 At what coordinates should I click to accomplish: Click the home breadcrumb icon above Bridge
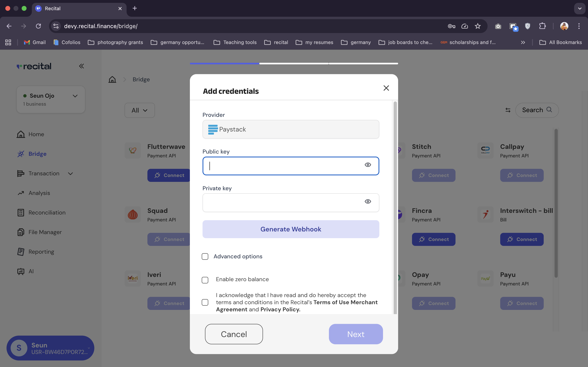112,79
